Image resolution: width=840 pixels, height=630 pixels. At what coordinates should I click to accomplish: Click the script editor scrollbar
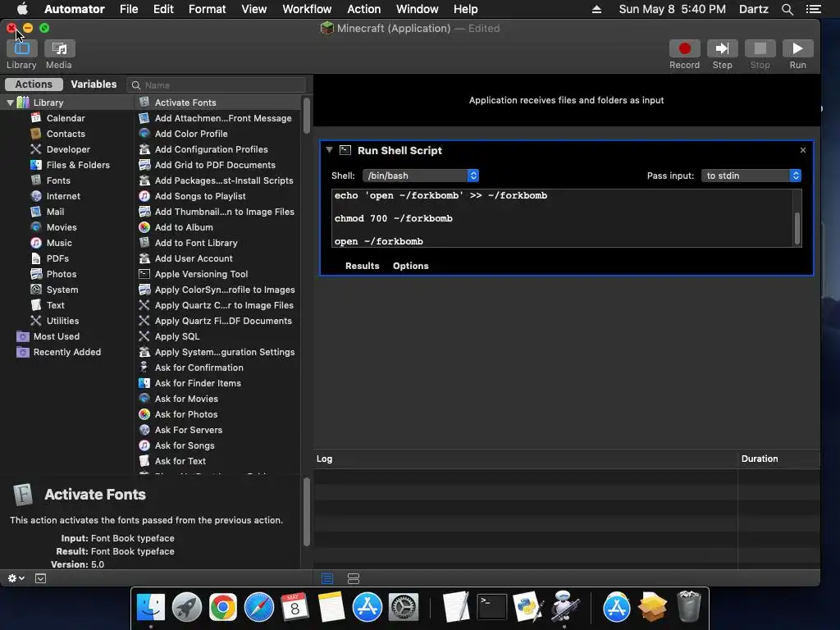pos(797,228)
